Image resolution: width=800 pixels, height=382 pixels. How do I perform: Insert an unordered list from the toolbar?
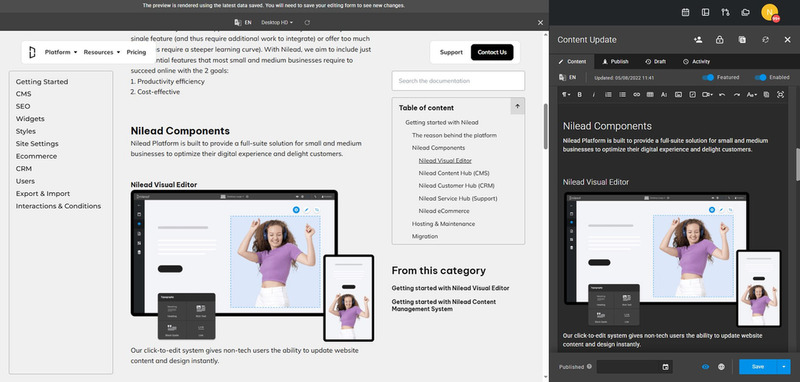coord(622,94)
